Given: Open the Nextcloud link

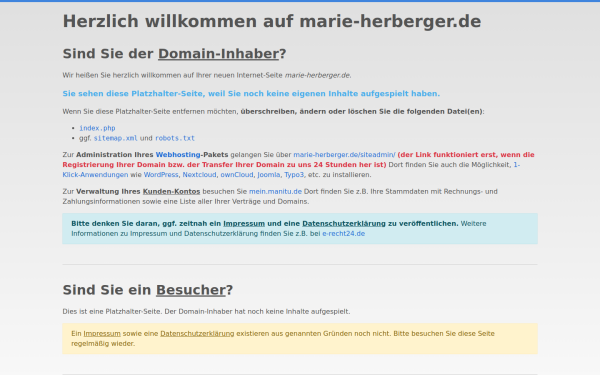Looking at the screenshot, I should [x=199, y=174].
